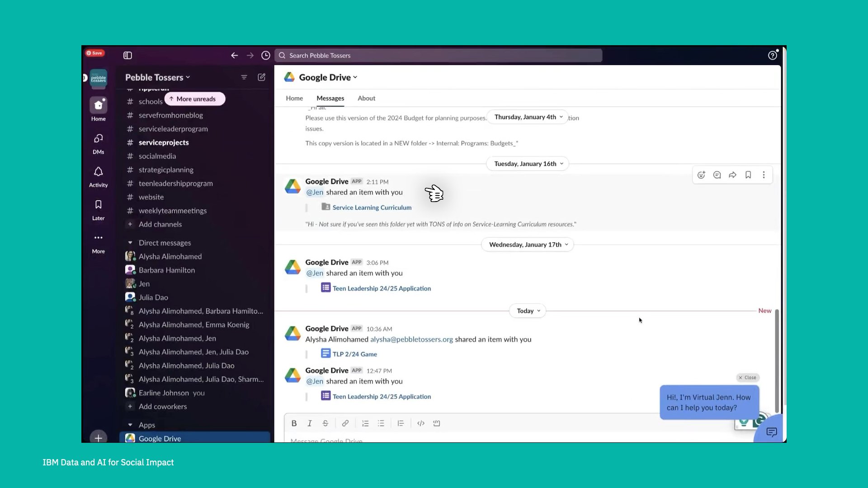This screenshot has width=868, height=488.
Task: Go back with the left arrow
Action: tap(234, 55)
